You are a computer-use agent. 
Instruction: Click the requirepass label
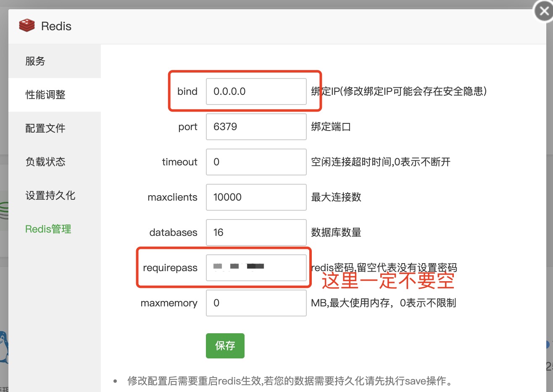pos(170,268)
